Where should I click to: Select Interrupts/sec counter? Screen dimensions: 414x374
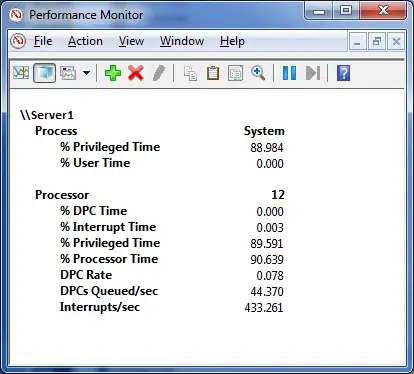tap(100, 307)
